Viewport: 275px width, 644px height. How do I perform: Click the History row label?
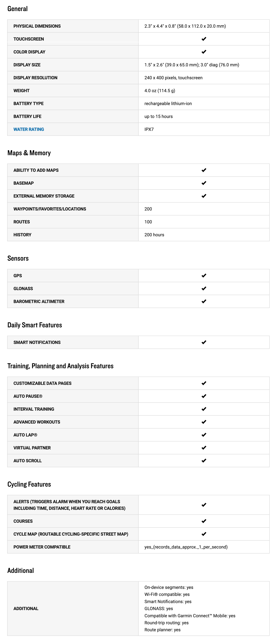click(x=22, y=235)
